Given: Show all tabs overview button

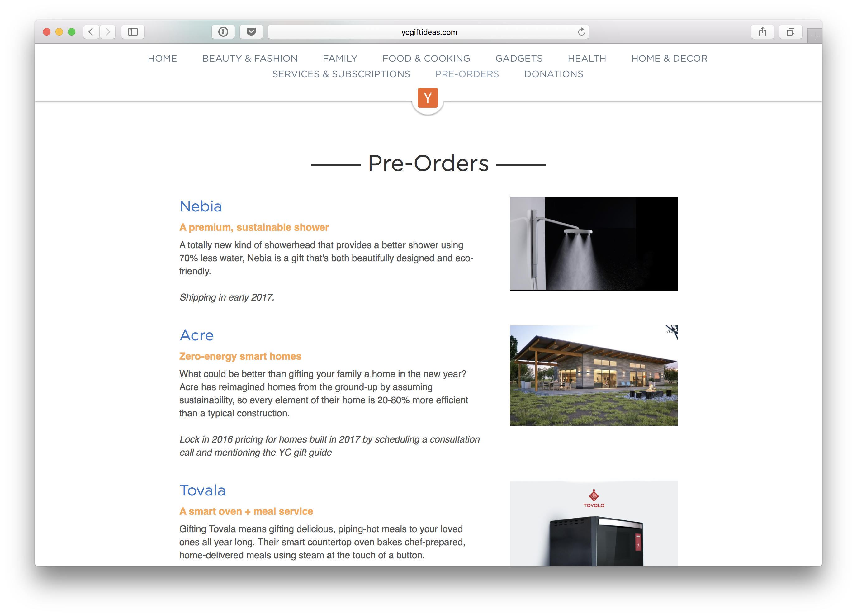Looking at the screenshot, I should point(790,32).
